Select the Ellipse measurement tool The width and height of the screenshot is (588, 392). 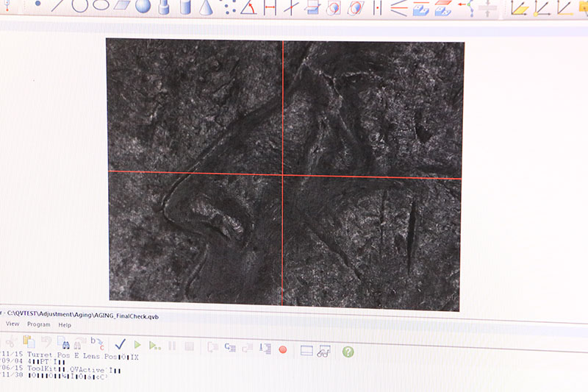pos(101,5)
